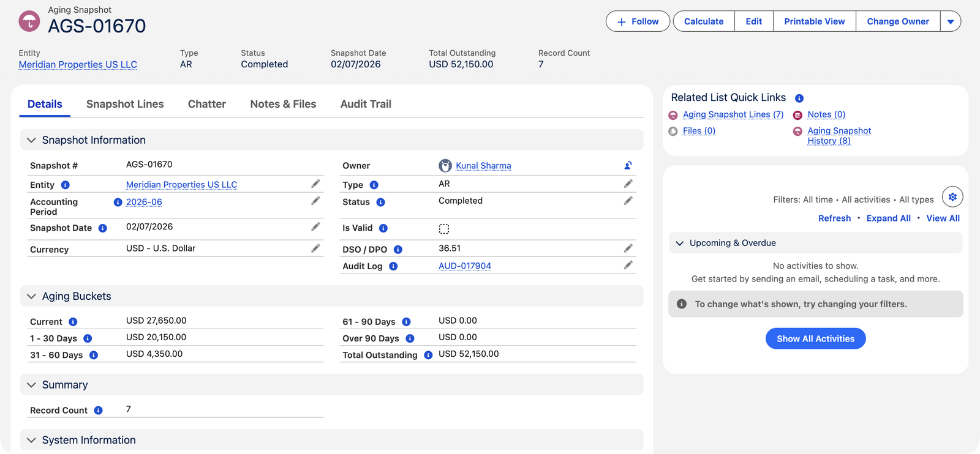Collapse the Aging Buckets section
980x454 pixels.
click(31, 296)
